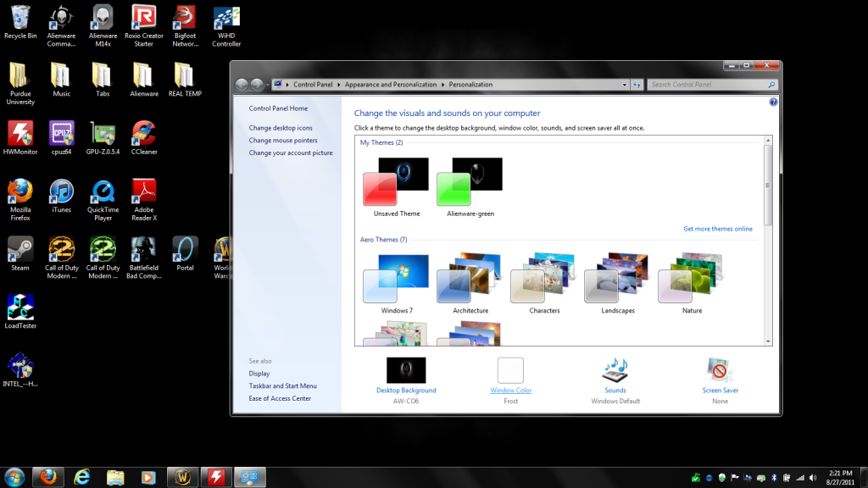Open WiHD Controller desktop shortcut

(226, 25)
